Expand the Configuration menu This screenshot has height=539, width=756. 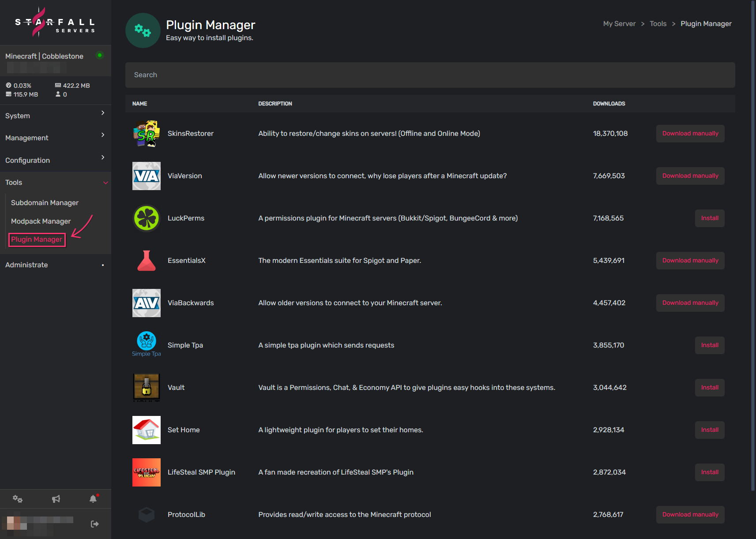click(x=55, y=160)
